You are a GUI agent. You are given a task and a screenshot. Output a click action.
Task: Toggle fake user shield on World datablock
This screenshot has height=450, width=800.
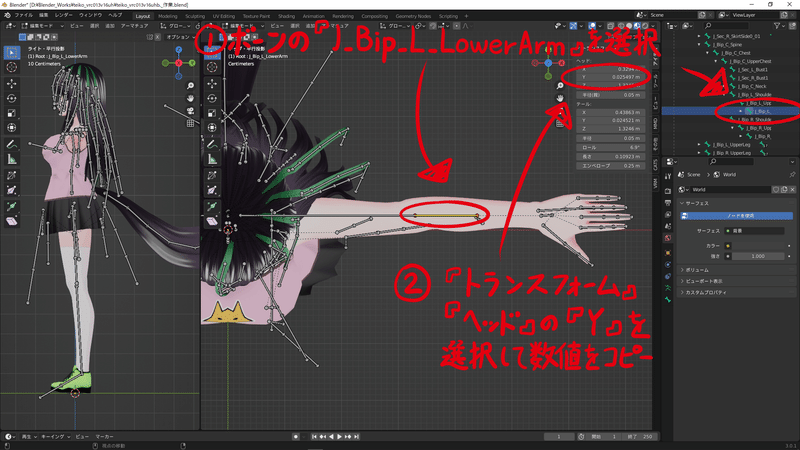tap(776, 189)
